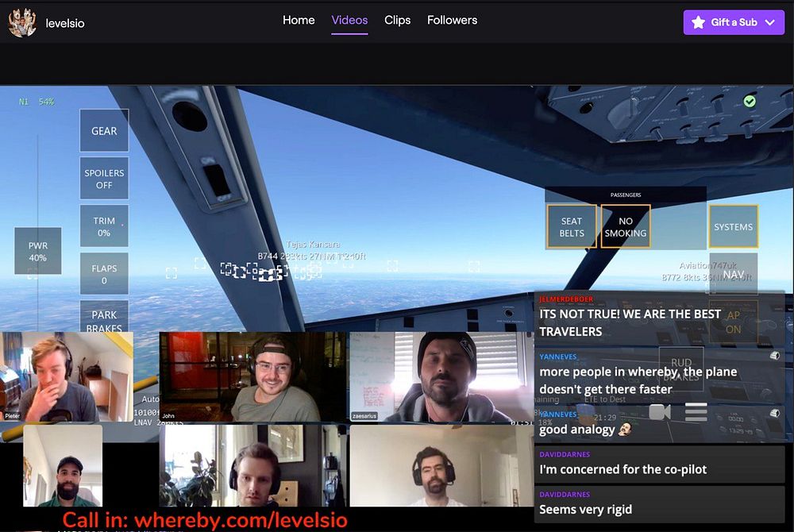
Task: Click the camera icon in the cockpit overlay
Action: (x=660, y=412)
